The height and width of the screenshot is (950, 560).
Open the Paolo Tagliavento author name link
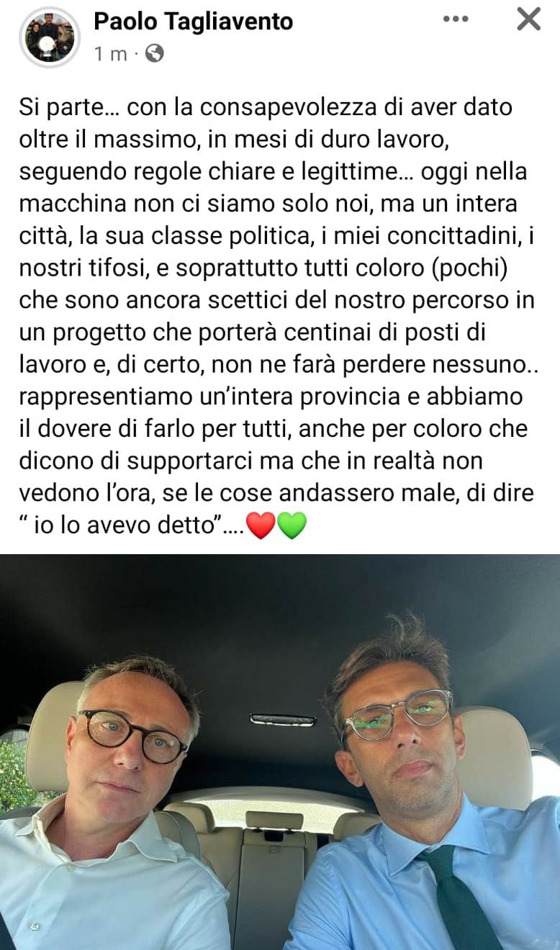(193, 22)
